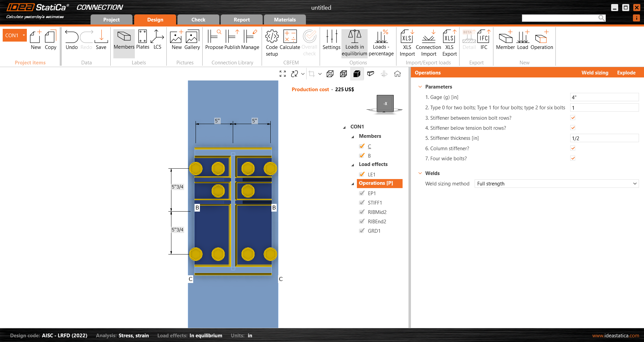Collapse the Parameters section
The height and width of the screenshot is (342, 644).
(x=420, y=87)
